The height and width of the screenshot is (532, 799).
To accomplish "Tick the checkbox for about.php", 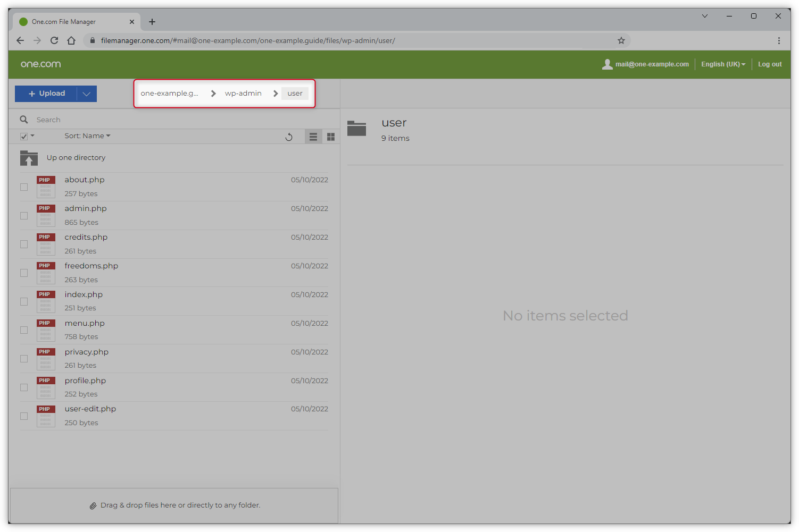I will 24,187.
